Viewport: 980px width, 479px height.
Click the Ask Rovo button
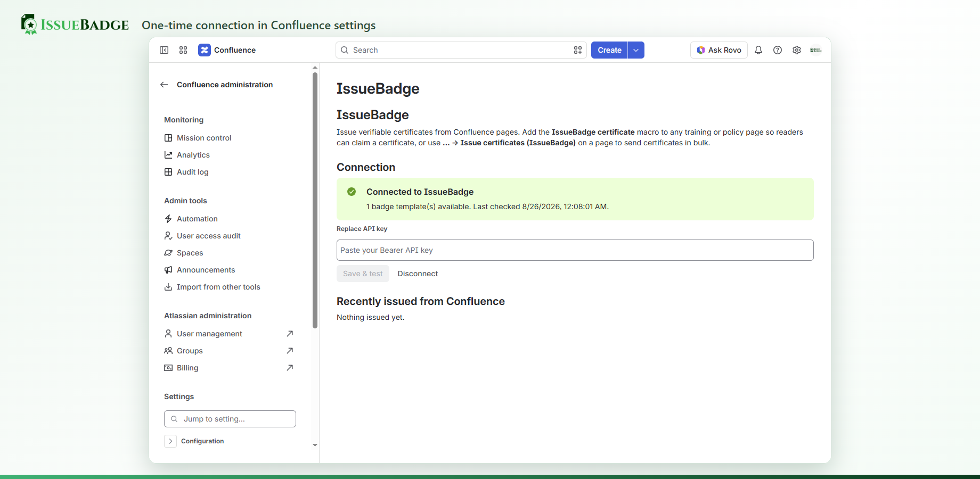pos(719,50)
